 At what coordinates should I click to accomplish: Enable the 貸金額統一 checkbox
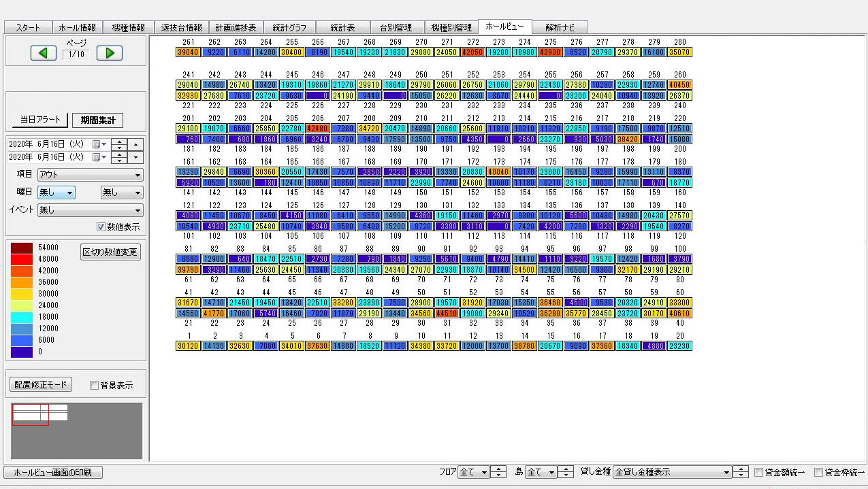[759, 472]
